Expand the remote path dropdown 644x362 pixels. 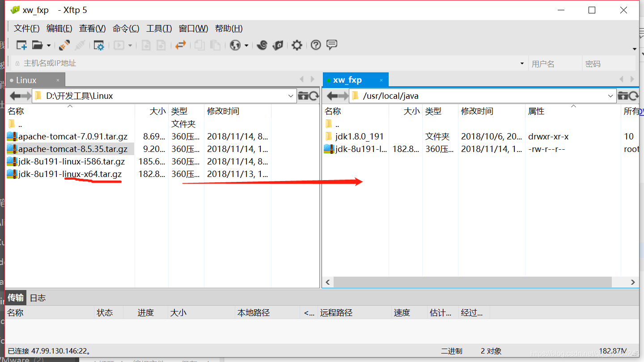click(x=610, y=95)
